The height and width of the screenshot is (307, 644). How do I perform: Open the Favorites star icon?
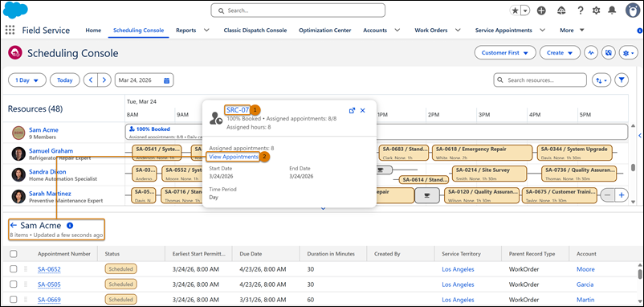515,10
